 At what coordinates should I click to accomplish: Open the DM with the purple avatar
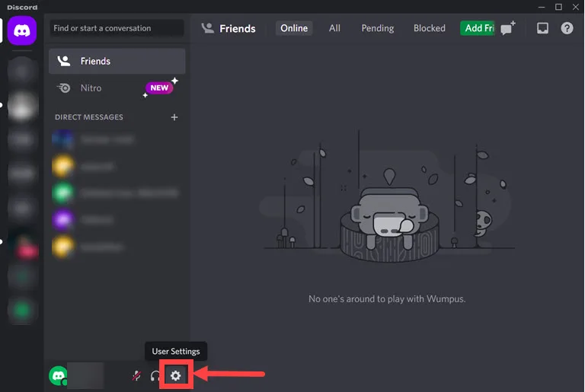[x=117, y=220]
